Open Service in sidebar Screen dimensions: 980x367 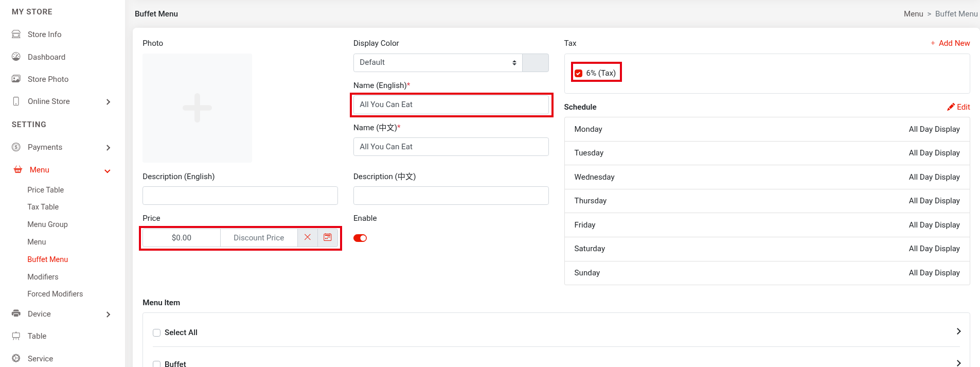tap(40, 359)
